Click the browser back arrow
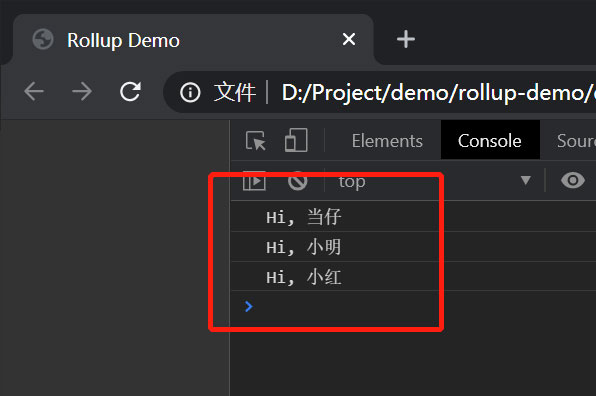This screenshot has height=396, width=596. point(33,92)
